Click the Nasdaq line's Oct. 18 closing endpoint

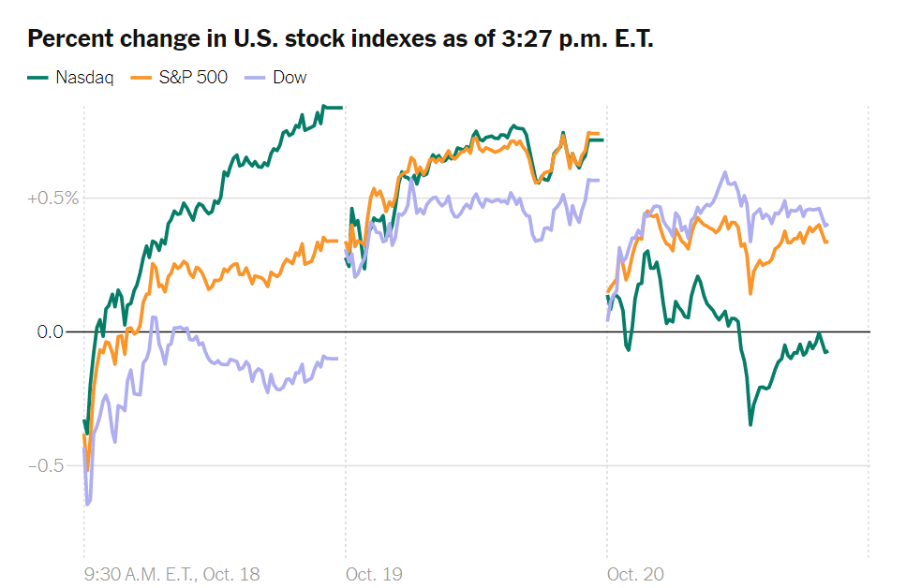tap(341, 108)
